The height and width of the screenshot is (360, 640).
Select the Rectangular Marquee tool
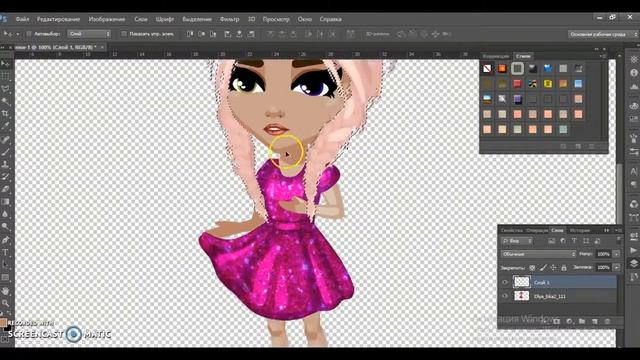point(5,76)
